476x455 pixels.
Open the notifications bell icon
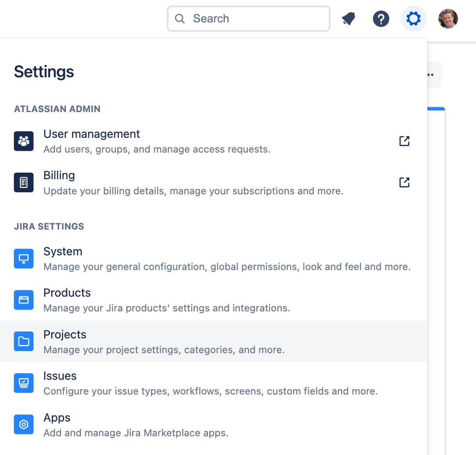click(348, 19)
